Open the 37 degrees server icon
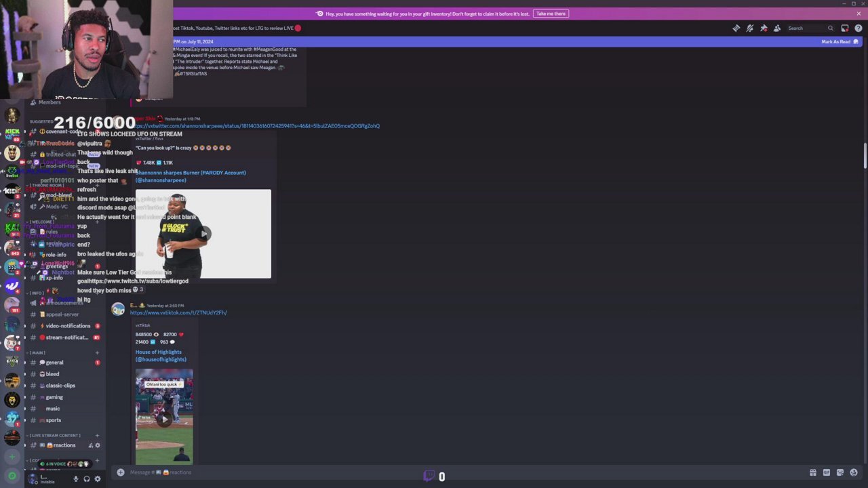 coord(12,420)
